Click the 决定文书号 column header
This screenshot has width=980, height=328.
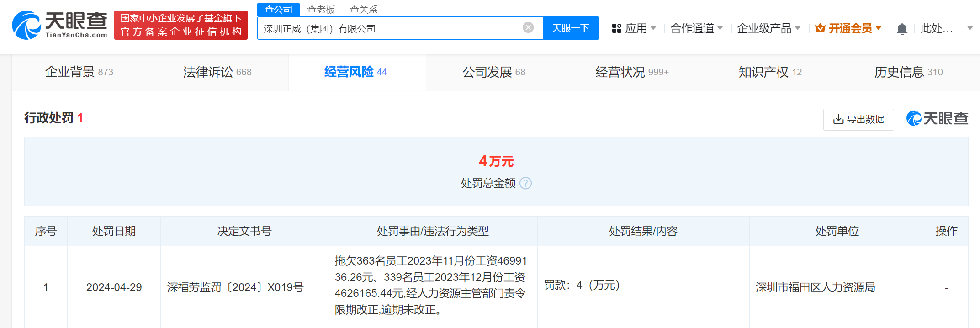[244, 231]
